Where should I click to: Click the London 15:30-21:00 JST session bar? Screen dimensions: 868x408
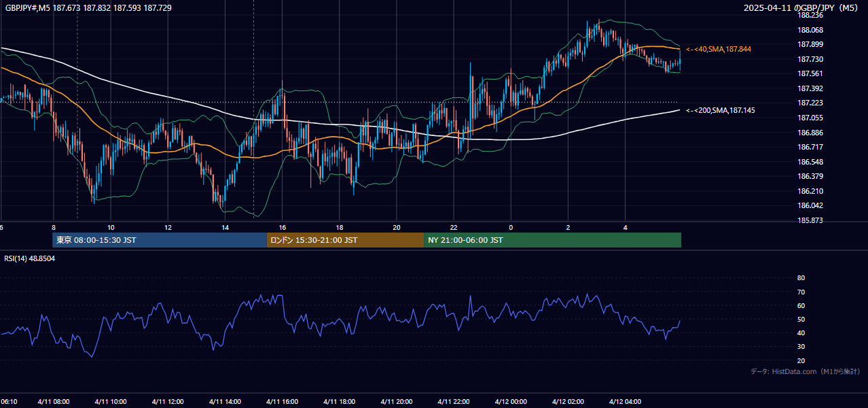click(345, 240)
